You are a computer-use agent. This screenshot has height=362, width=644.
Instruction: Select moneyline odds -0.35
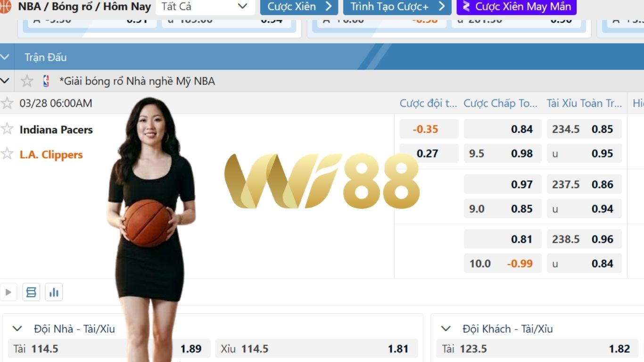click(x=429, y=129)
